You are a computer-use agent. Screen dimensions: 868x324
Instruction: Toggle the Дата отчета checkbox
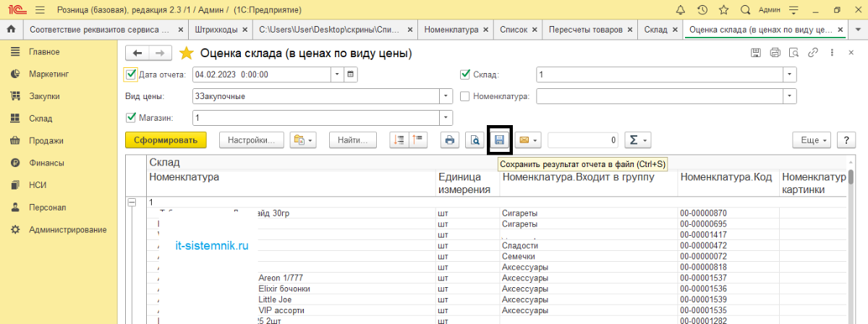pyautogui.click(x=131, y=74)
